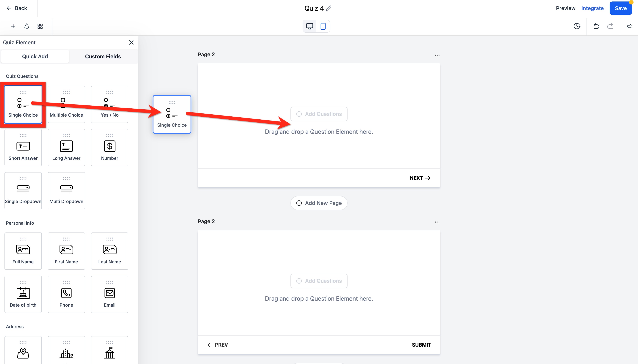This screenshot has height=364, width=638.
Task: Switch to desktop preview mode
Action: (x=310, y=26)
